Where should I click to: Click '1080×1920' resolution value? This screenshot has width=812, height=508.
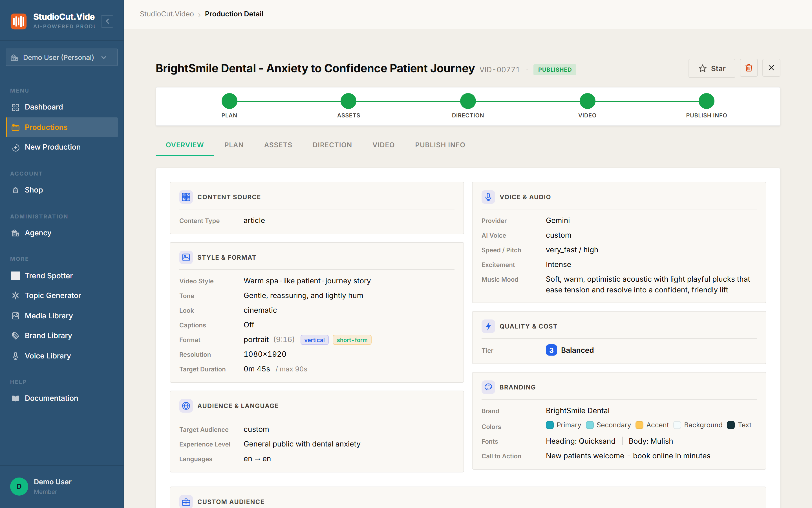pos(265,354)
